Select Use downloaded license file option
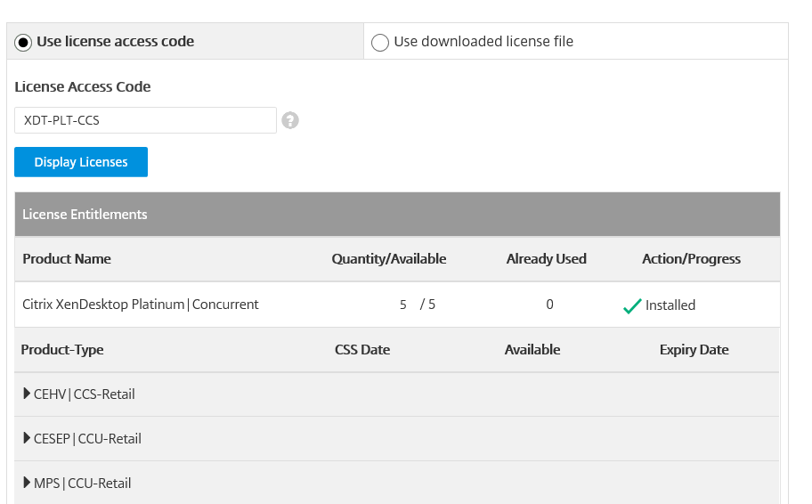This screenshot has height=504, width=812. (380, 42)
